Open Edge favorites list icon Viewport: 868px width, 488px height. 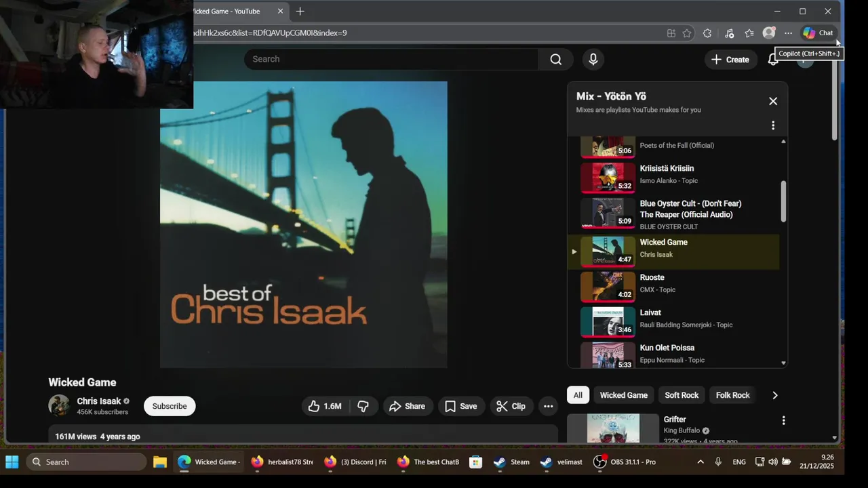point(749,33)
